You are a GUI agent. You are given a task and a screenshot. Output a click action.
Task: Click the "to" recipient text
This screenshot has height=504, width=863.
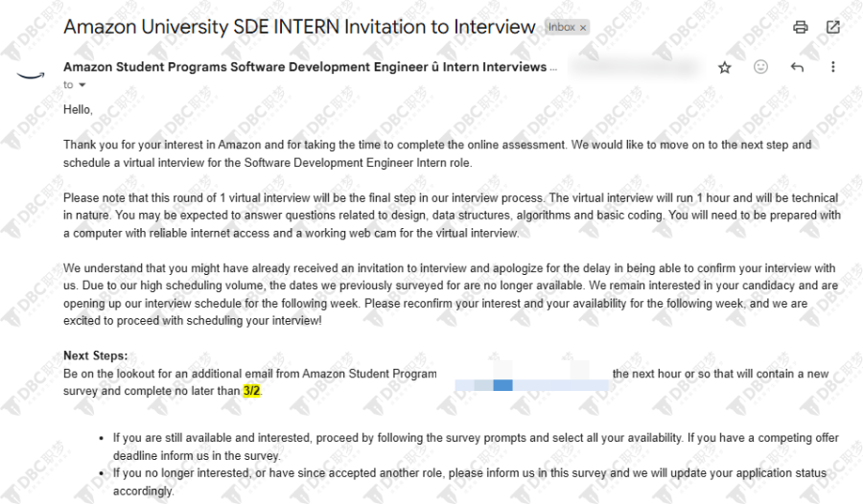point(68,84)
